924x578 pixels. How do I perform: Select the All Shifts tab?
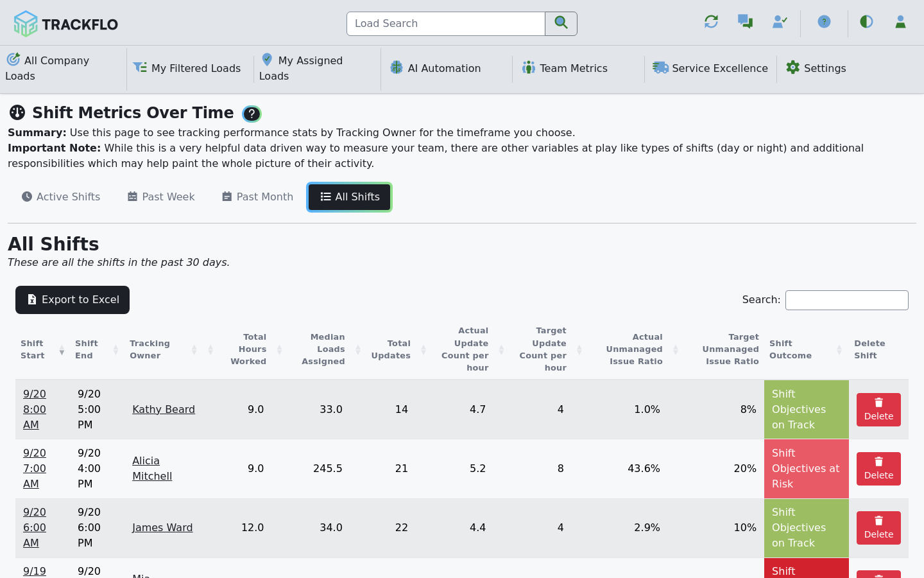(350, 197)
